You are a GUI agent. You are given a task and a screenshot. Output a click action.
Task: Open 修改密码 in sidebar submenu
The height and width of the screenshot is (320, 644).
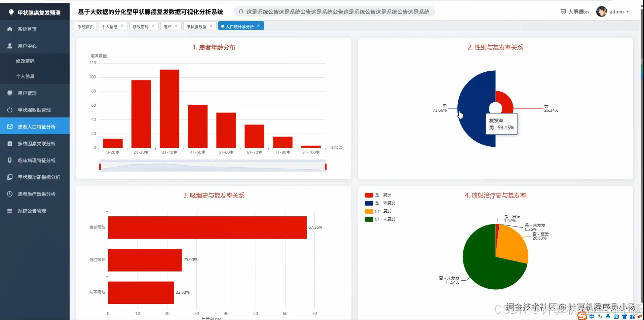tap(35, 61)
